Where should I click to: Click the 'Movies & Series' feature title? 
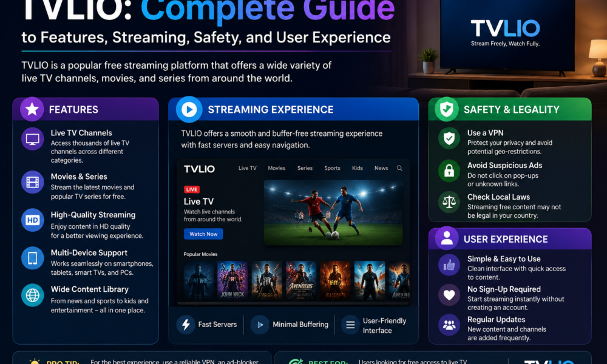click(79, 177)
